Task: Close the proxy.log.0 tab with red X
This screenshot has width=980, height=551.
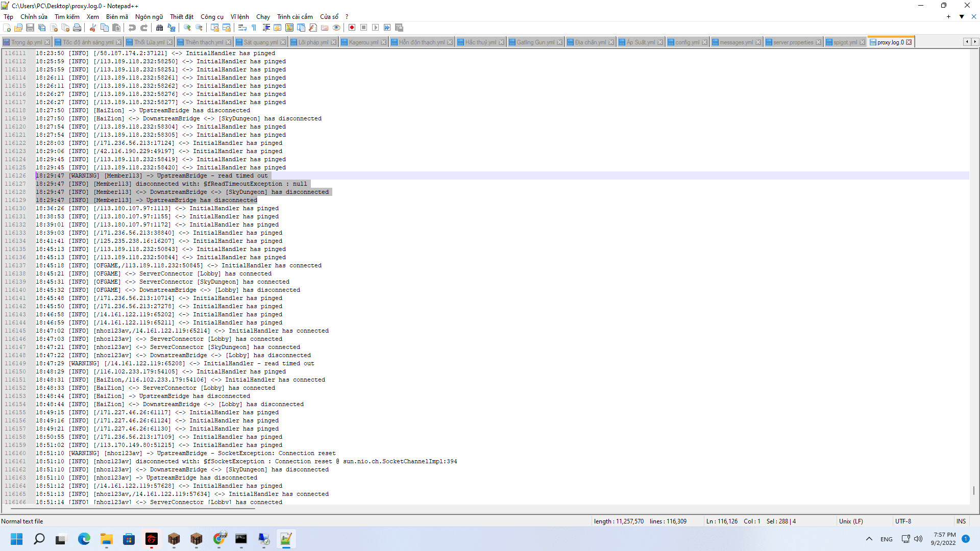Action: [x=909, y=42]
